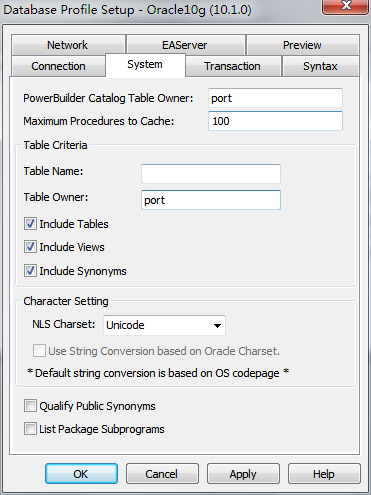Image resolution: width=371 pixels, height=495 pixels.
Task: Click the OK button
Action: pos(81,474)
